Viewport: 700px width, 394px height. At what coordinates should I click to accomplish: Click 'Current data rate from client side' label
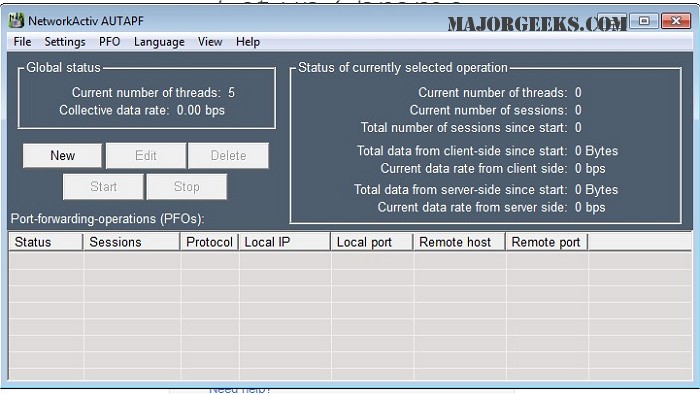click(x=474, y=169)
